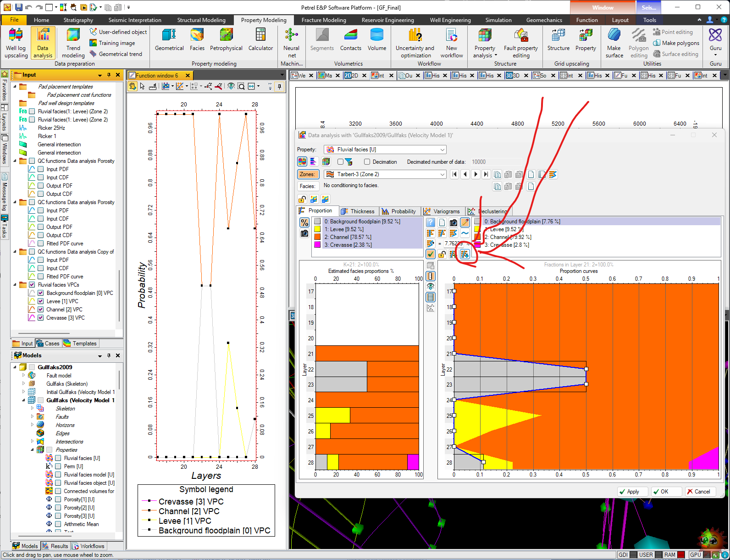Create a New workflow
Image resolution: width=730 pixels, height=560 pixels.
[452, 43]
